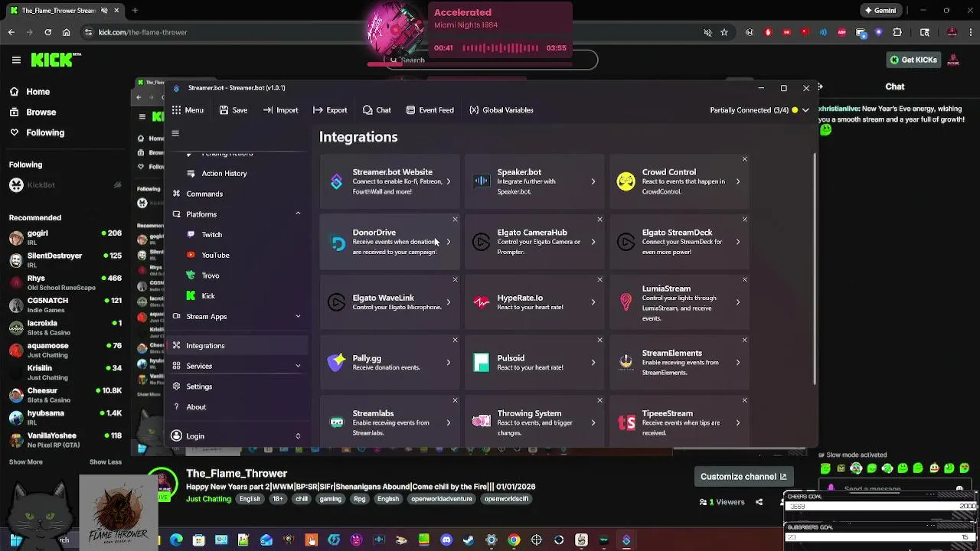This screenshot has width=980, height=551.
Task: Dismiss the TipeeeStream card
Action: pyautogui.click(x=744, y=400)
